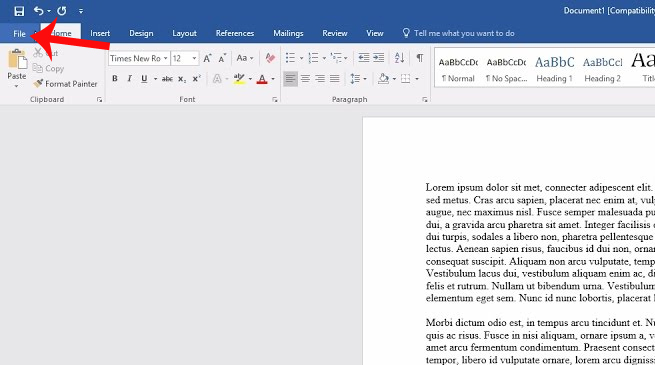
Task: Open the Borders button
Action: [406, 79]
